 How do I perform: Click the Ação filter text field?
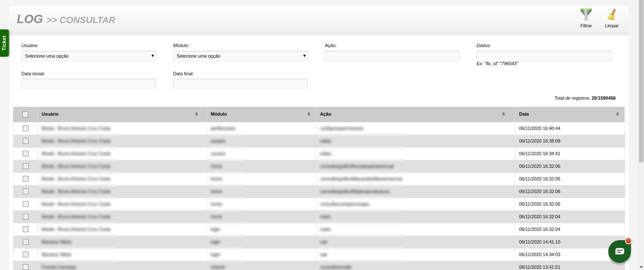coord(392,56)
